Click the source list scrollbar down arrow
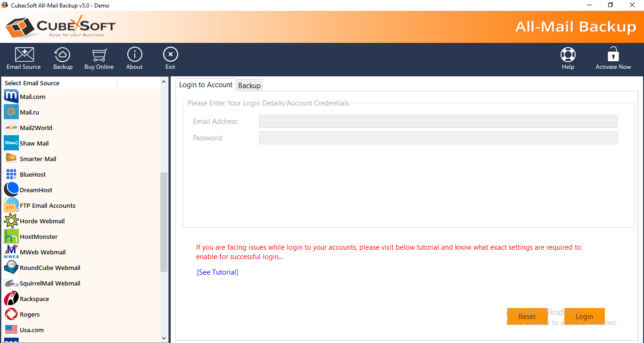 pyautogui.click(x=164, y=338)
